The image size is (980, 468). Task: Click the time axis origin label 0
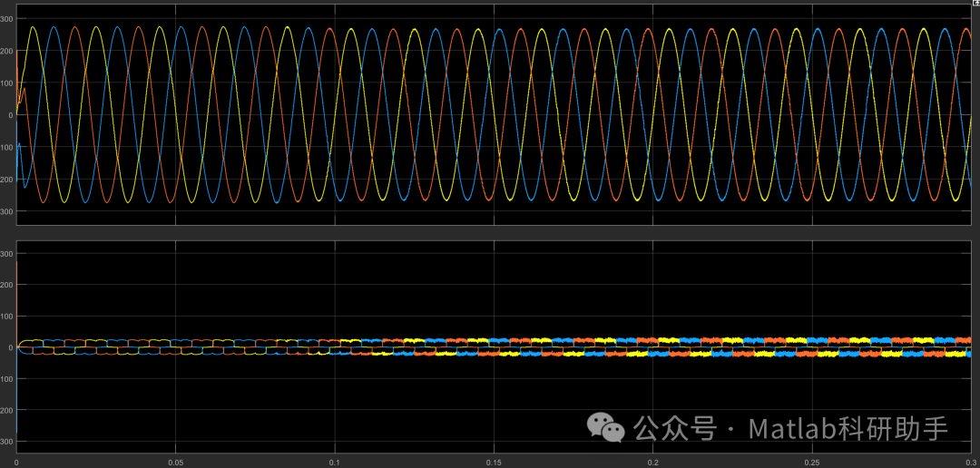(16, 463)
